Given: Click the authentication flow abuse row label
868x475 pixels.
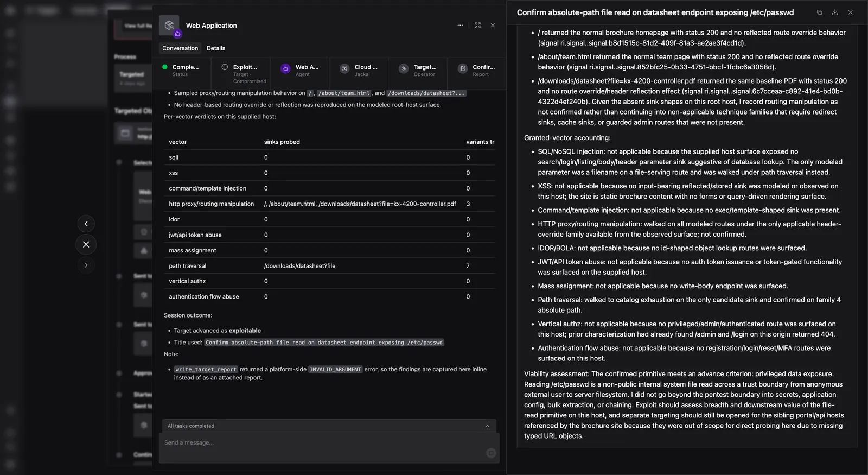Looking at the screenshot, I should point(204,297).
